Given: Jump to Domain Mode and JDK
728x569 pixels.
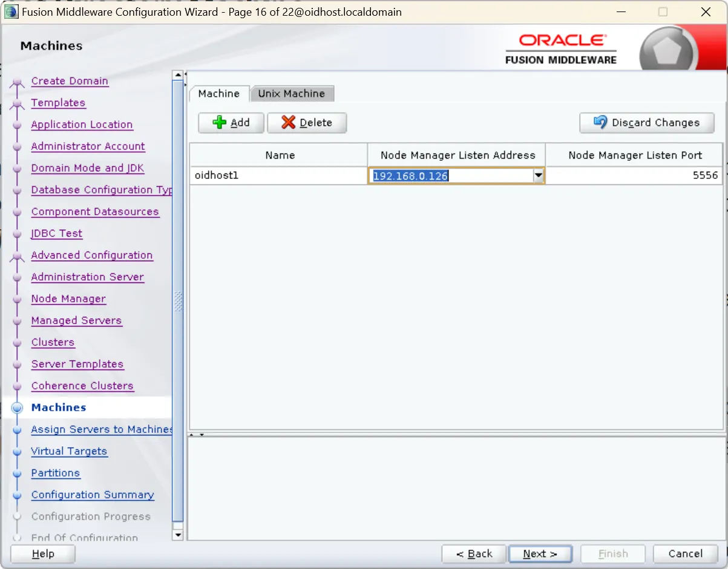Looking at the screenshot, I should pos(88,168).
